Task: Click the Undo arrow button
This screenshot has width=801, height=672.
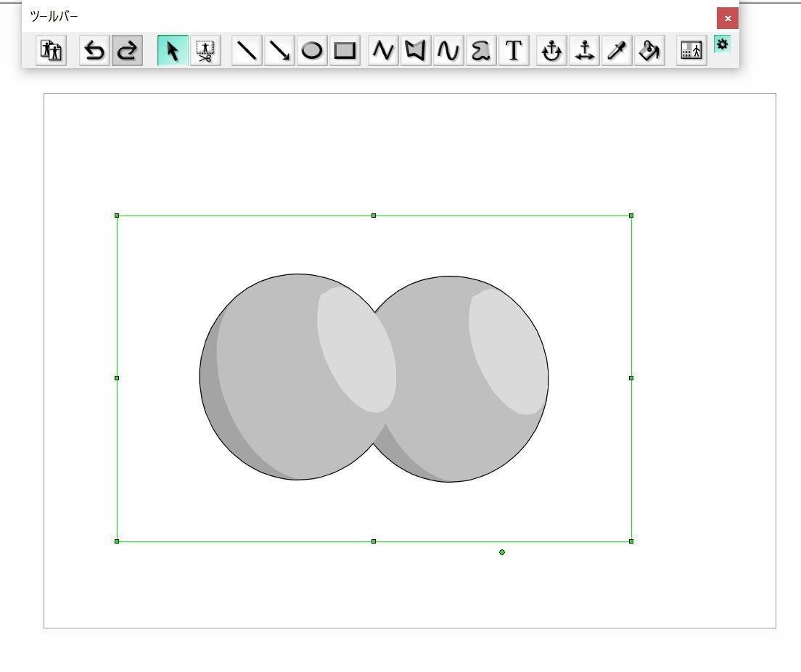Action: click(94, 51)
